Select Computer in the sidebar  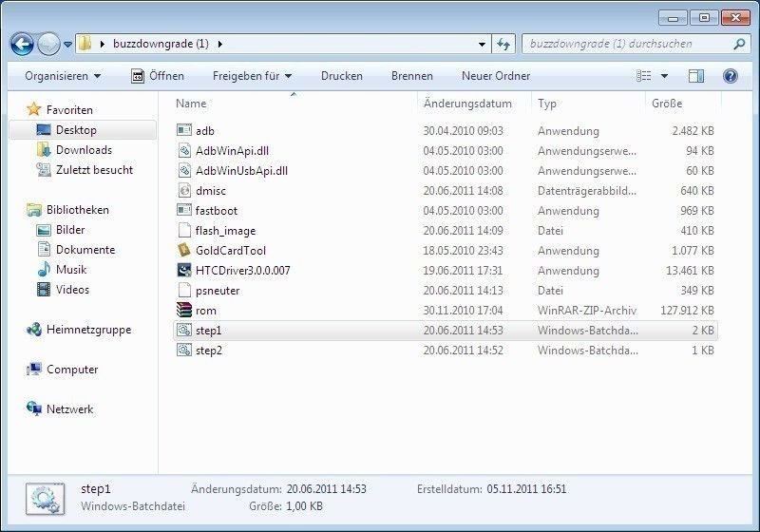(72, 370)
